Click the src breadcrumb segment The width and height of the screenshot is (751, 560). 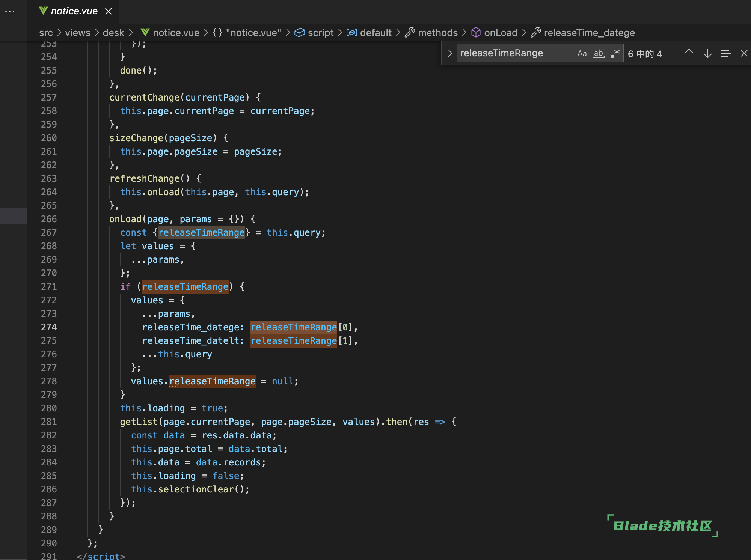pos(46,33)
